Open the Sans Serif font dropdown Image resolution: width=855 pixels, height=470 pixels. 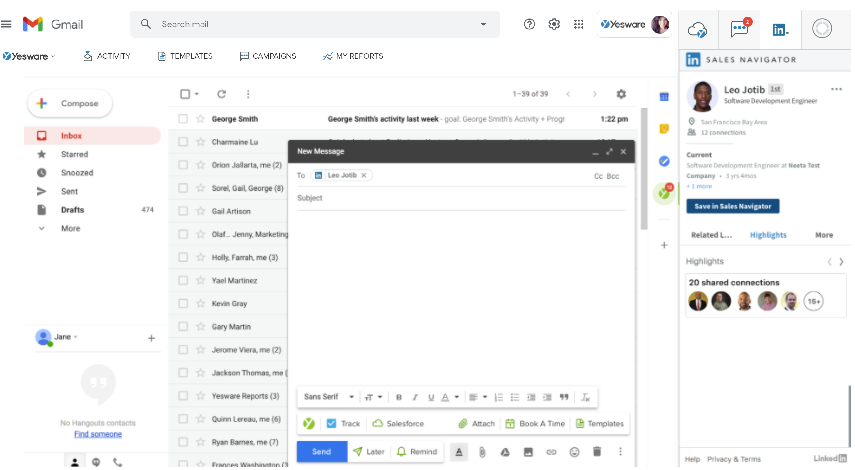click(x=329, y=397)
